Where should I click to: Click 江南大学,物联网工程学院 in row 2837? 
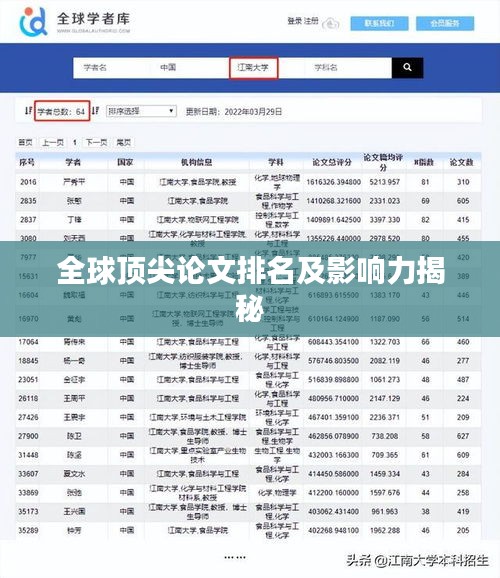(x=198, y=220)
